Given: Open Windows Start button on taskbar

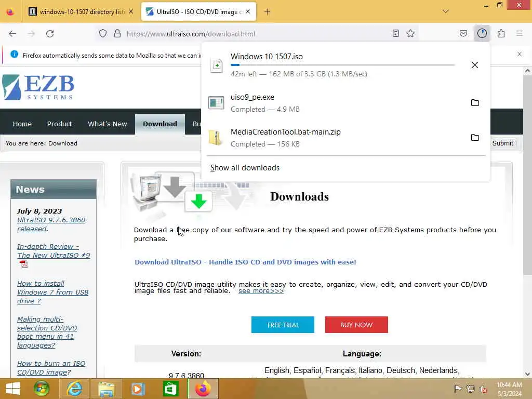Looking at the screenshot, I should pyautogui.click(x=13, y=389).
